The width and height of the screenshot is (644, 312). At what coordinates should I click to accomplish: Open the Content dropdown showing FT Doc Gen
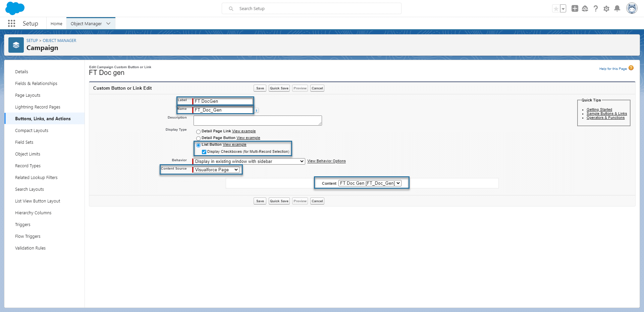[x=370, y=183]
